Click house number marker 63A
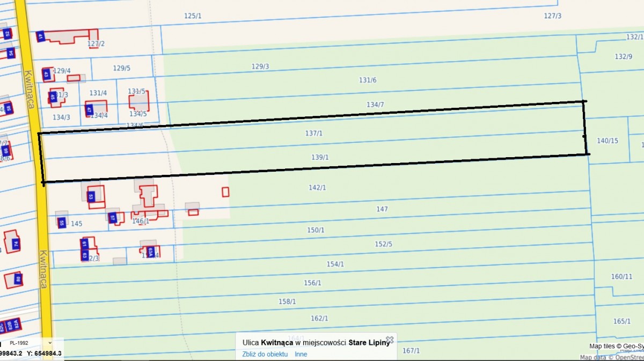The width and height of the screenshot is (644, 361). [150, 252]
